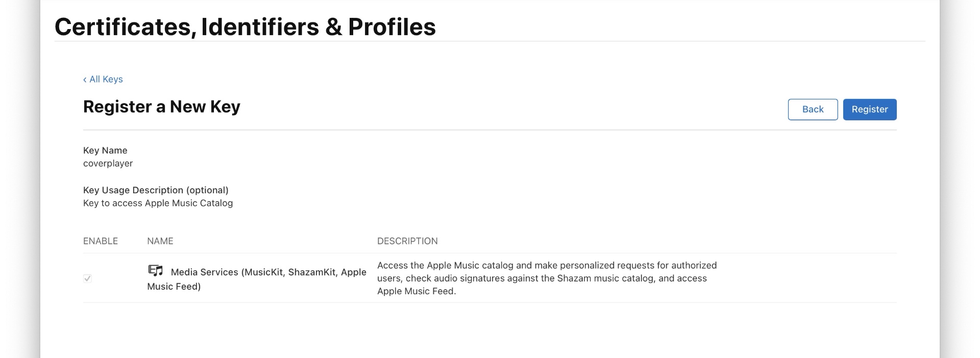
Task: Click the DESCRIPTION column header
Action: 407,241
